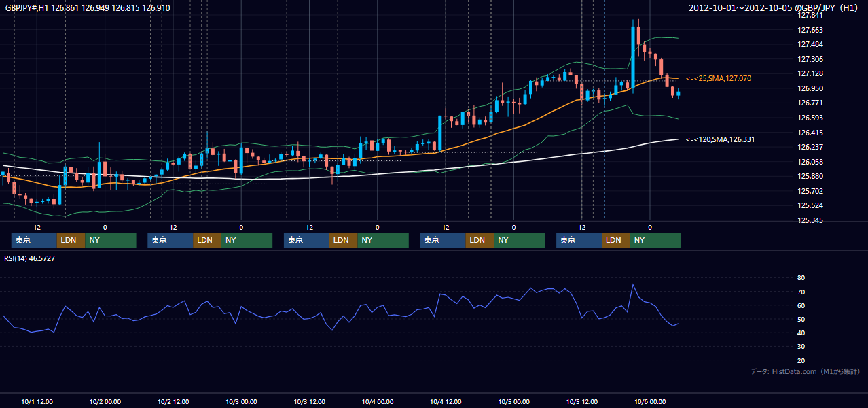Image resolution: width=868 pixels, height=408 pixels.
Task: Click the 10/2 00:00 time label
Action: pyautogui.click(x=105, y=401)
